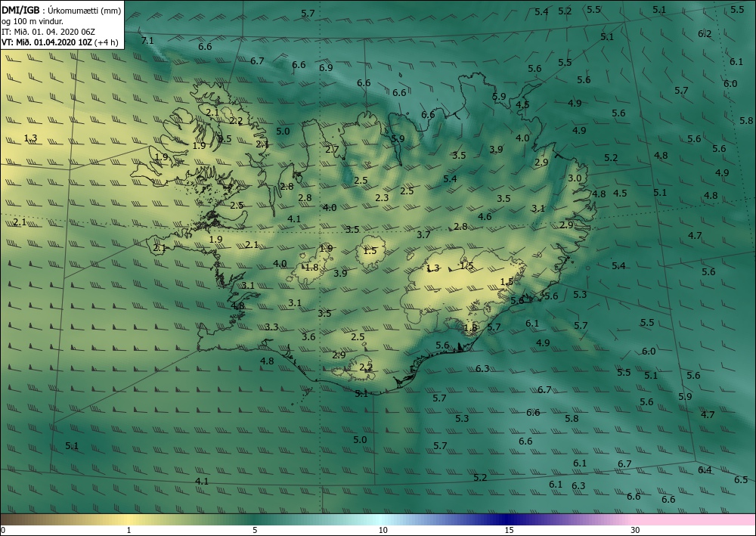Click the color scale label "0"
The image size is (756, 536).
point(3,530)
